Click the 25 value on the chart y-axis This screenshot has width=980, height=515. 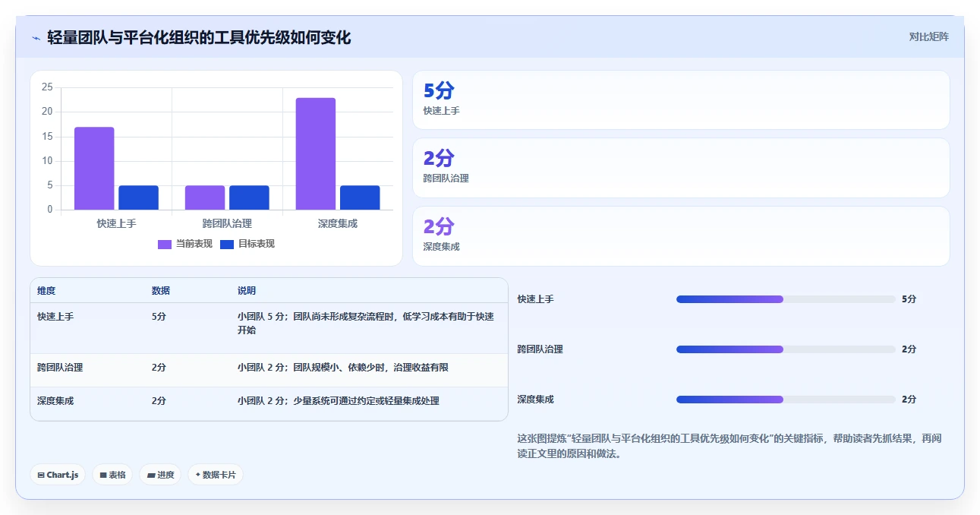coord(47,87)
